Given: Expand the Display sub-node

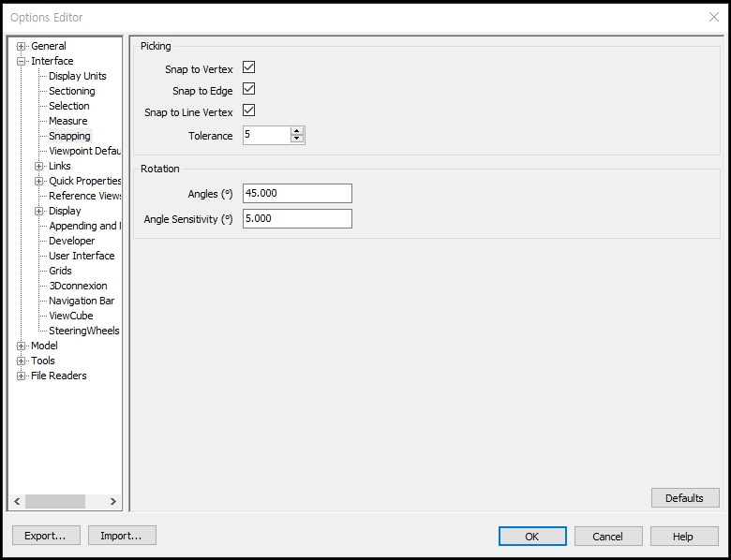Looking at the screenshot, I should [39, 211].
